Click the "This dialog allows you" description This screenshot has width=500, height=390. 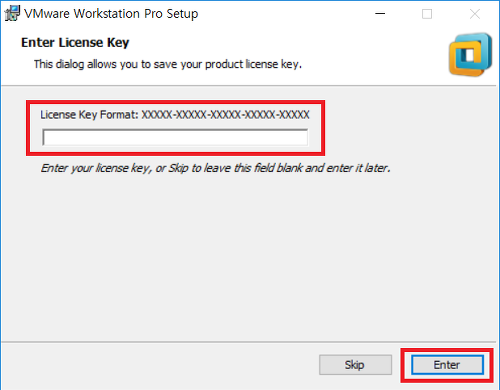168,64
